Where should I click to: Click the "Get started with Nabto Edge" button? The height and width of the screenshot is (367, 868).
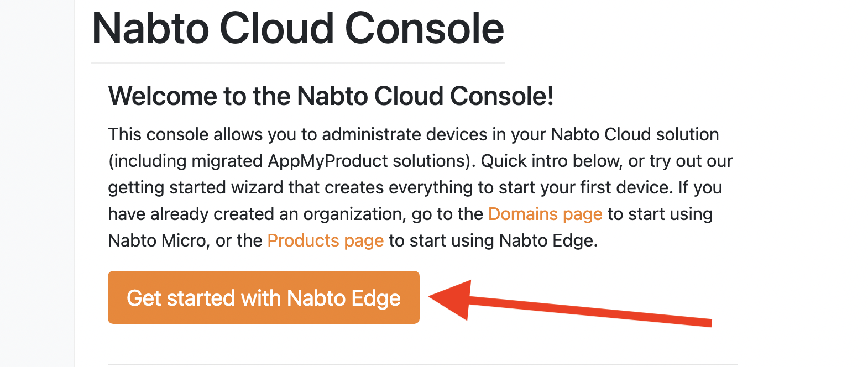coord(263,297)
